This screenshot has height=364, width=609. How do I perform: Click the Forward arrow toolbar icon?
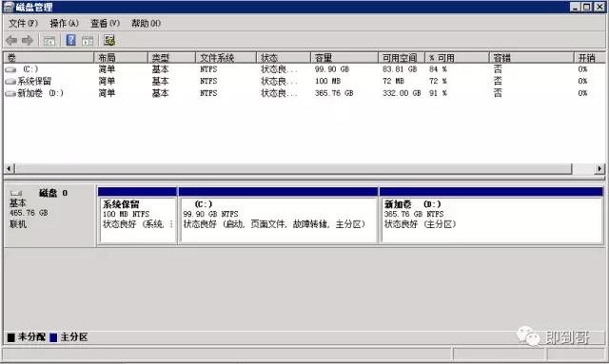[x=28, y=40]
